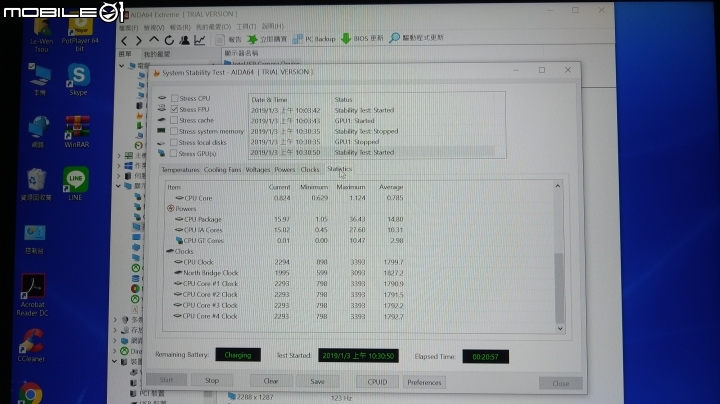Switch to the Voltages tab
This screenshot has width=720, height=404.
pos(258,170)
